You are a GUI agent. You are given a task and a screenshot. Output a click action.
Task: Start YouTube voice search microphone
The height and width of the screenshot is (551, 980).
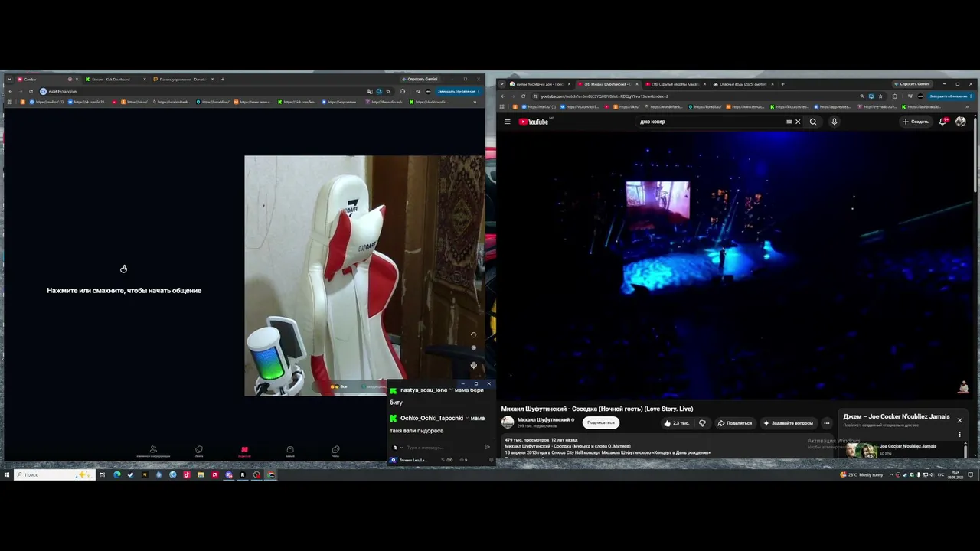834,122
